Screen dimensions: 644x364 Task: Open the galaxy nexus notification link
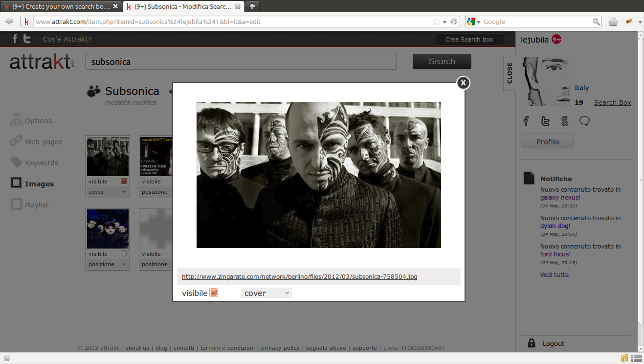pos(559,197)
